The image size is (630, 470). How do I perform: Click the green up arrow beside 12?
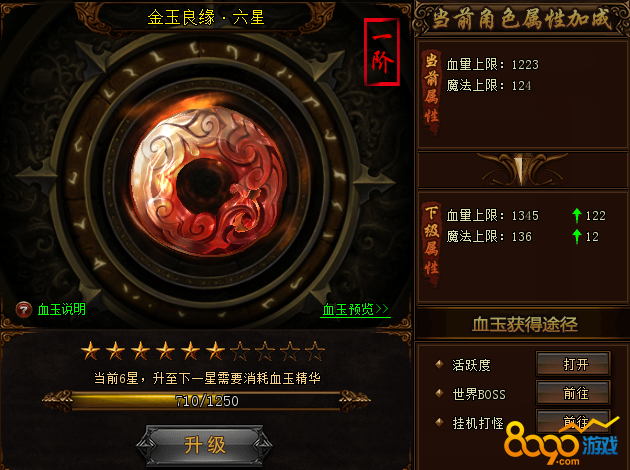[x=577, y=237]
